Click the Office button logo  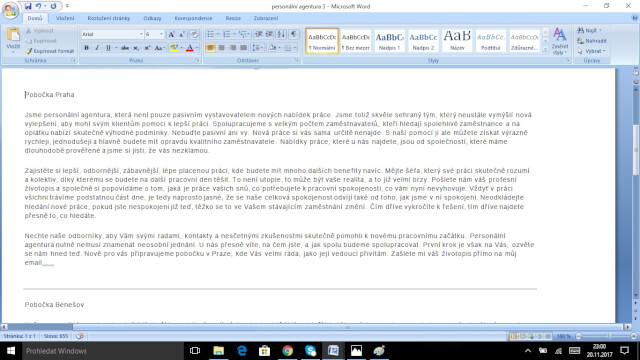10,10
